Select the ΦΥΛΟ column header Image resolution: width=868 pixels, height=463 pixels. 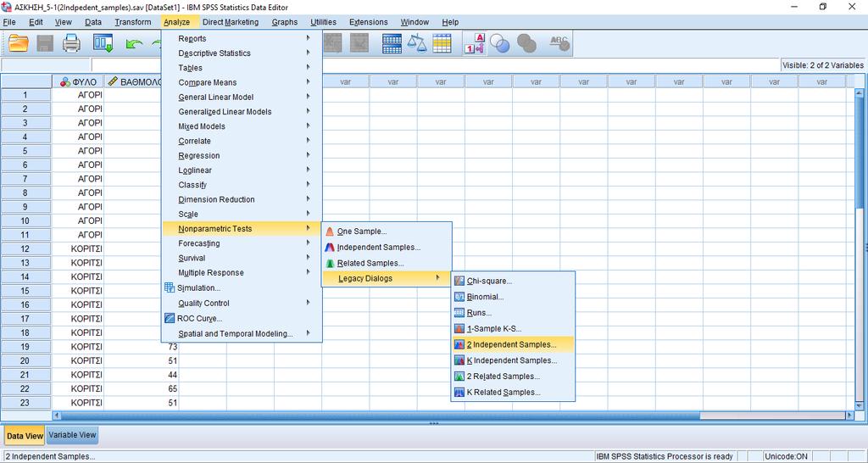(77, 81)
